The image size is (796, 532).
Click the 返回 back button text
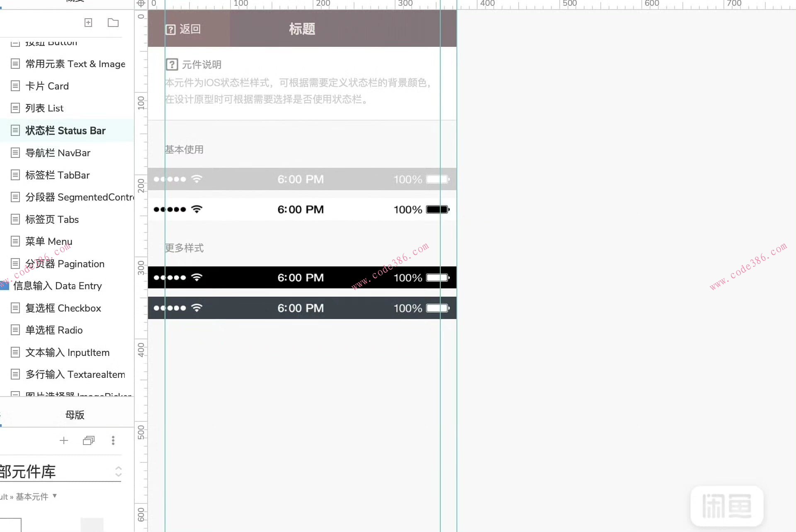pyautogui.click(x=190, y=29)
